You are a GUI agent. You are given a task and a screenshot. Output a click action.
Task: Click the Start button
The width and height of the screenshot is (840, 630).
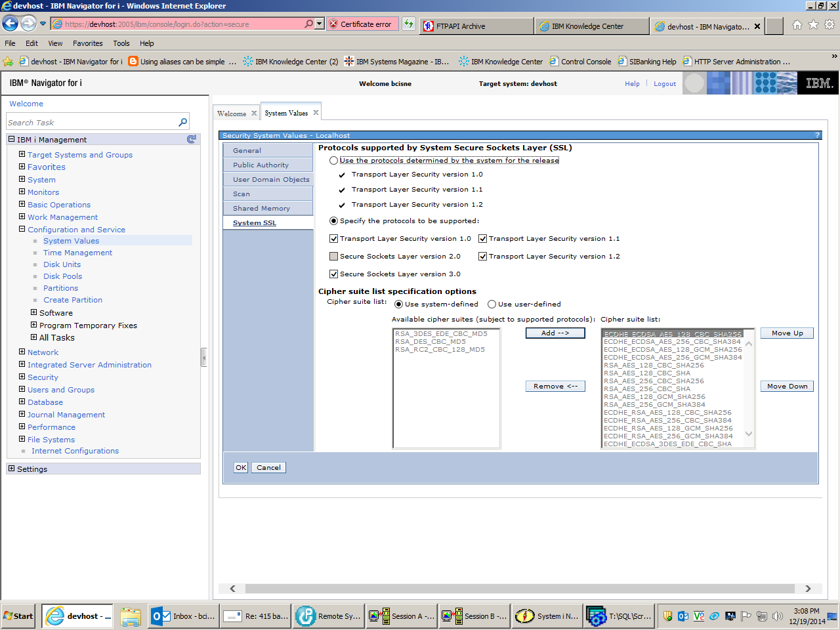coord(18,616)
